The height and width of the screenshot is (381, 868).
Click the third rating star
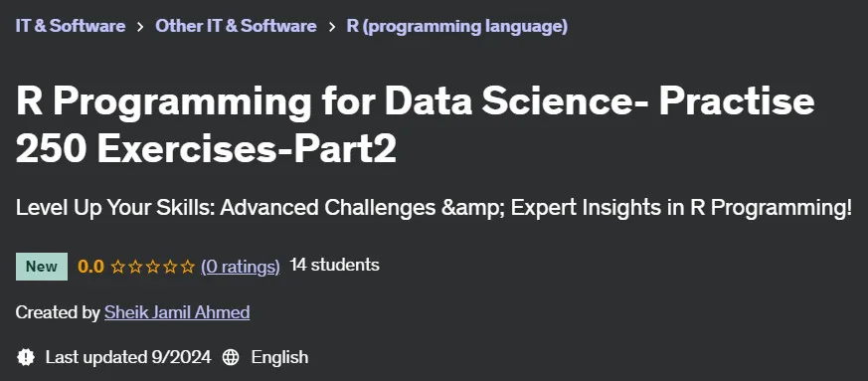point(153,267)
